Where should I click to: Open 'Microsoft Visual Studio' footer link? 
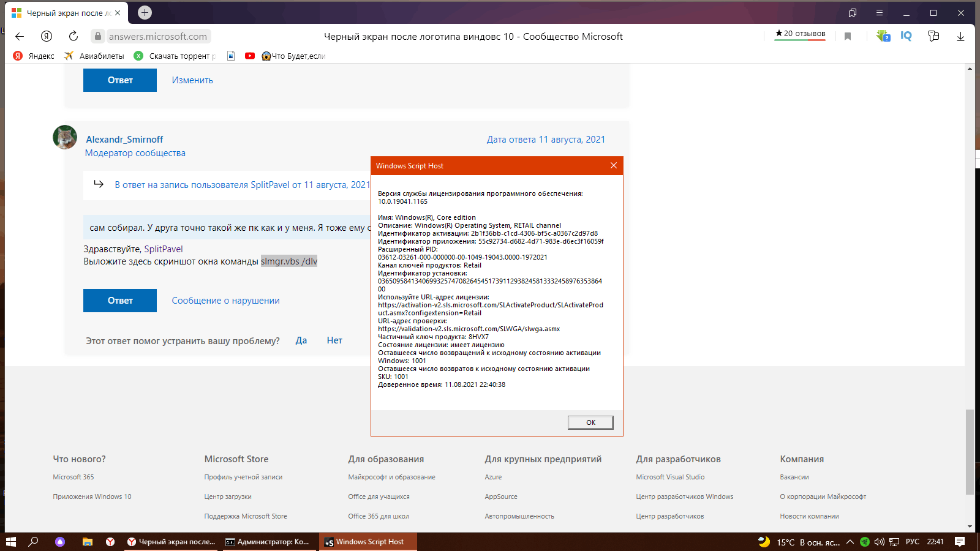tap(670, 477)
